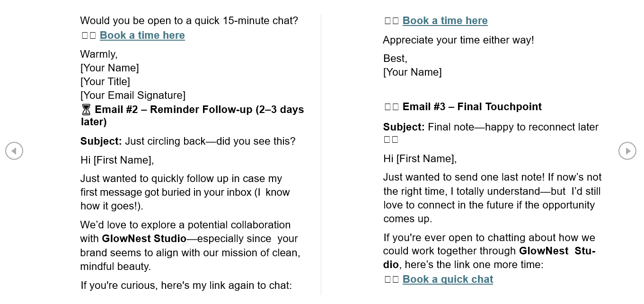644x304 pixels.
Task: Click the Email #3 – Final Touchpoint heading
Action: [472, 107]
